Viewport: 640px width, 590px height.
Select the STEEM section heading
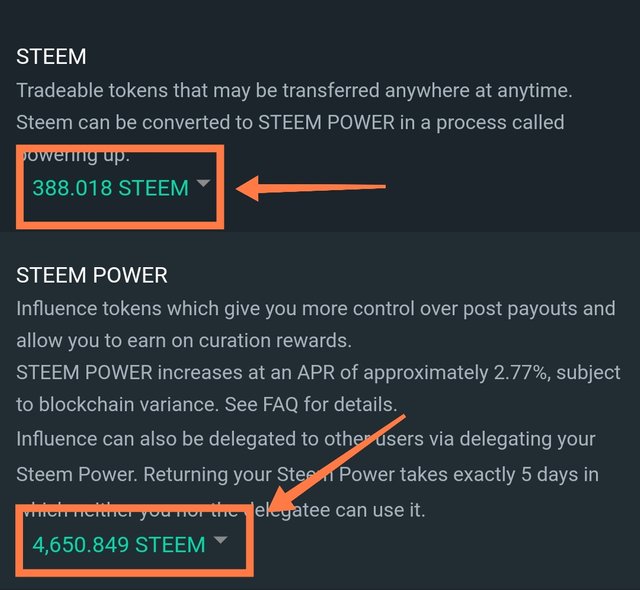51,56
